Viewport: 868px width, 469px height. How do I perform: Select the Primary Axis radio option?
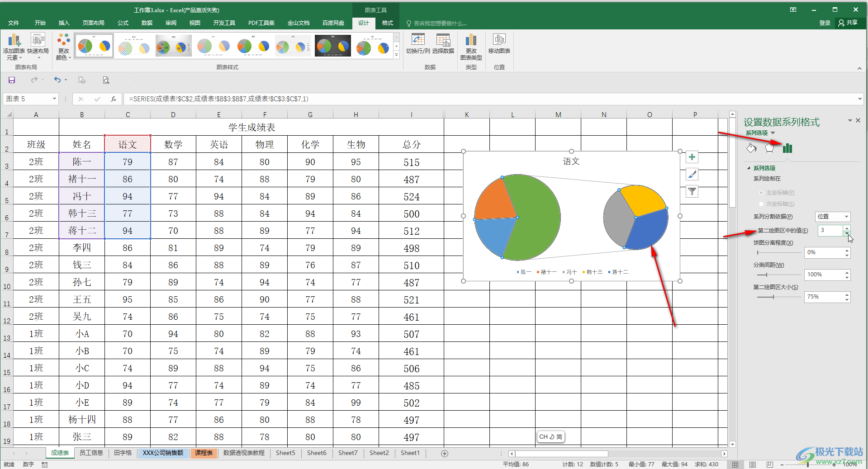(x=761, y=193)
